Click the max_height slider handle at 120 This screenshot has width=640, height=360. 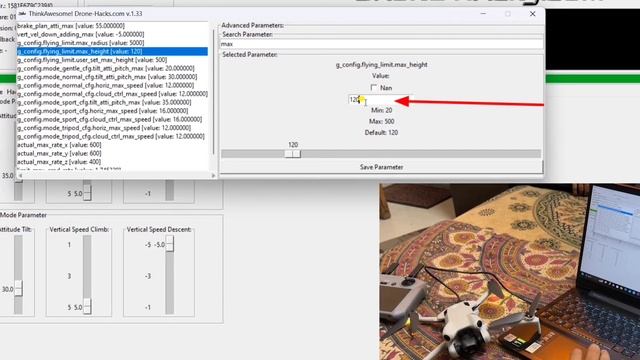293,153
